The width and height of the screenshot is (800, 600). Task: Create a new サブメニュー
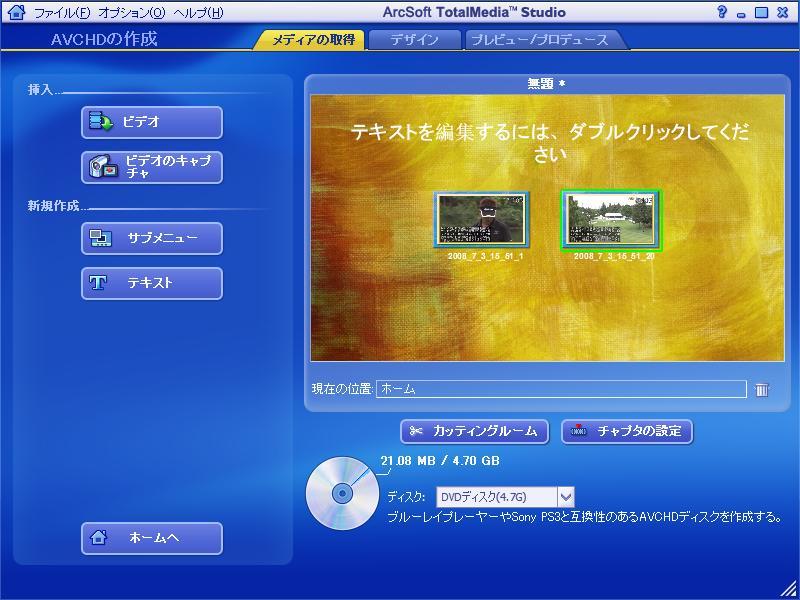152,238
